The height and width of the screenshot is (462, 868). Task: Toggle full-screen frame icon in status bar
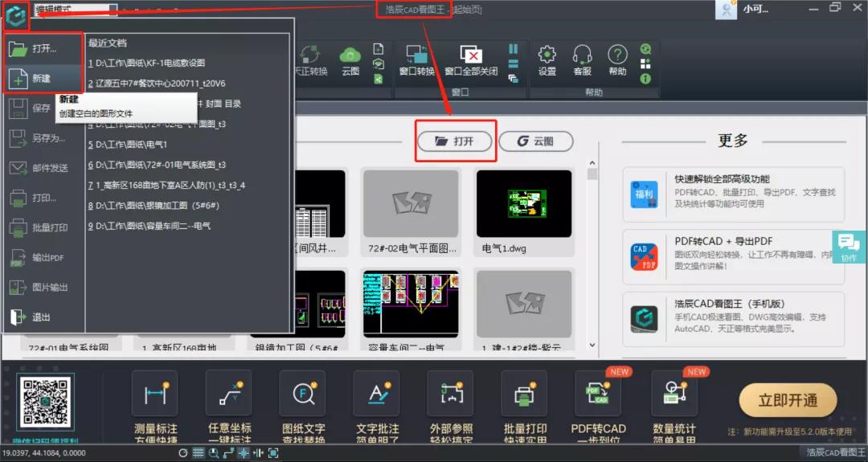click(273, 453)
